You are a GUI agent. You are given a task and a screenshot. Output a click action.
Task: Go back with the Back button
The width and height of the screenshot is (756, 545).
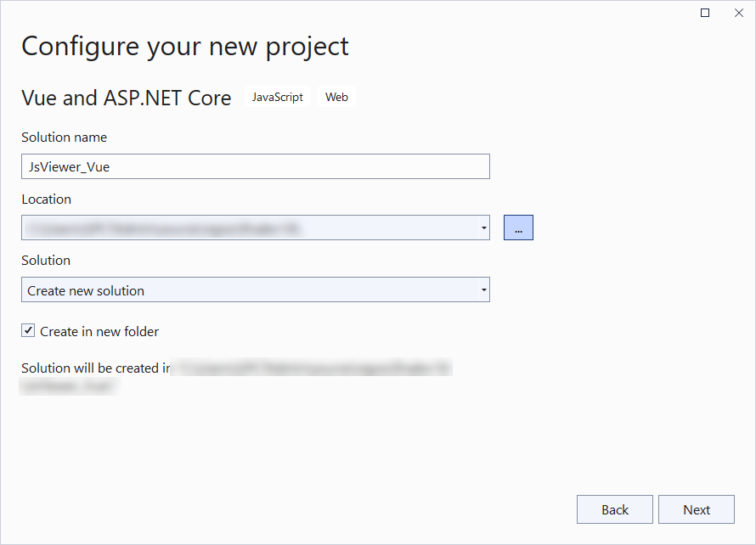[x=615, y=509]
